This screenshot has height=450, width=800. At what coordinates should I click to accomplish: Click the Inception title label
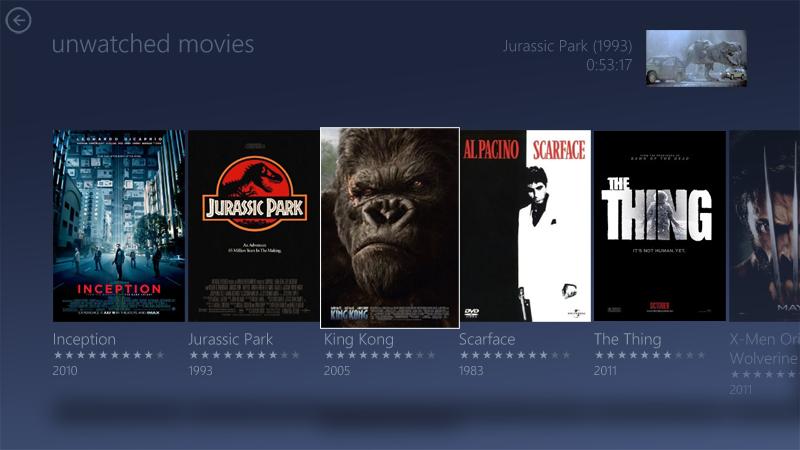(x=84, y=339)
